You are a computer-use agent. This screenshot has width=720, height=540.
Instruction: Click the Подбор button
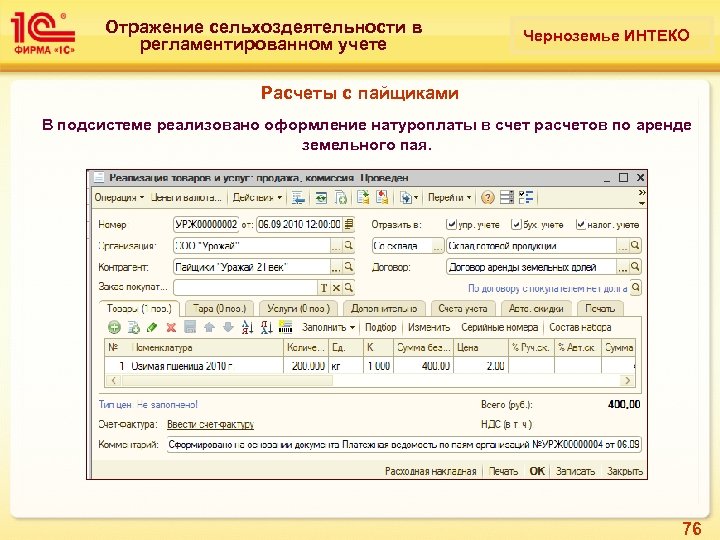point(381,327)
